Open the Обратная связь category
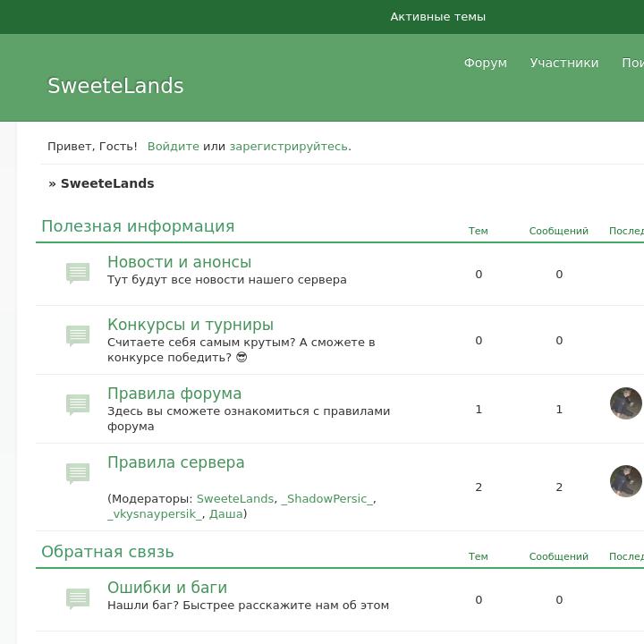This screenshot has width=644, height=644. click(x=107, y=552)
